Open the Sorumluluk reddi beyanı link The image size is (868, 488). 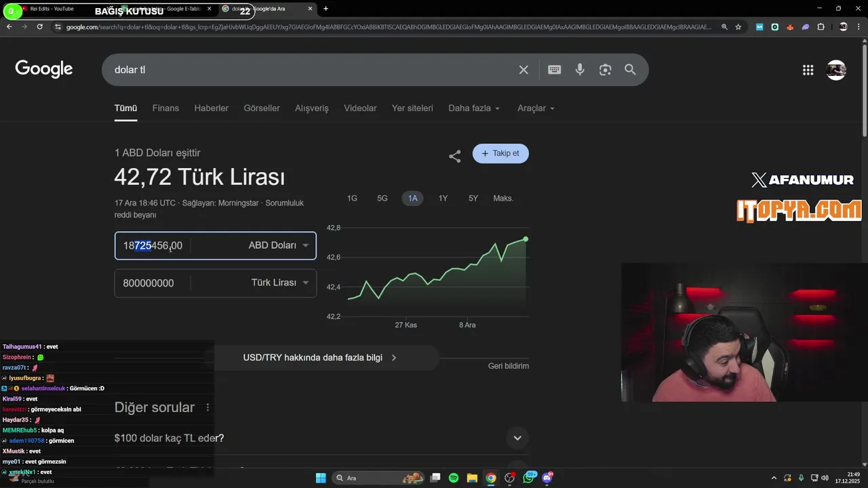click(x=210, y=209)
